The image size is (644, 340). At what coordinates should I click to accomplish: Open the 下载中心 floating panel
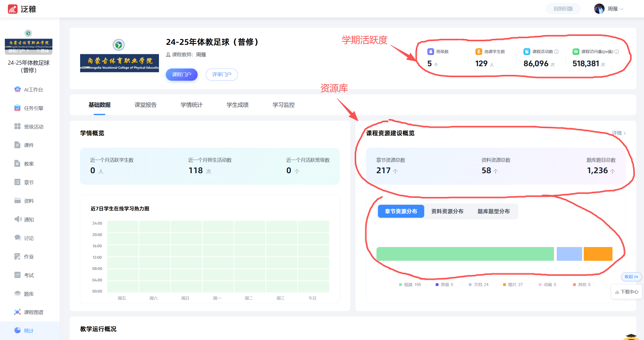click(x=627, y=292)
